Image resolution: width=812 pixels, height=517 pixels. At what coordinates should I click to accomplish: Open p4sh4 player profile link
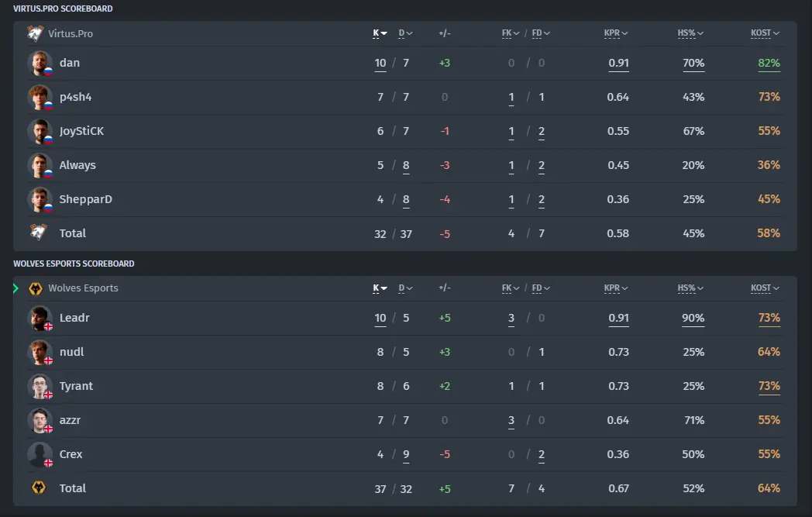tap(75, 97)
